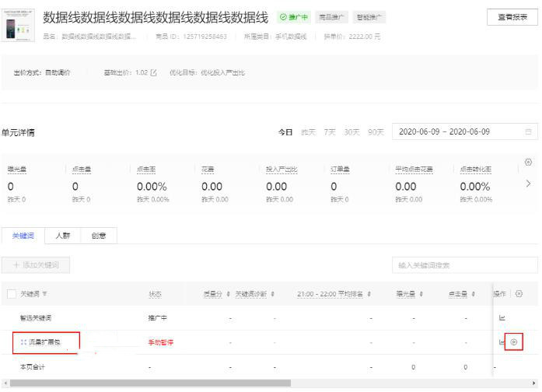Click the resume play icon for 流量扩展包

(x=514, y=342)
